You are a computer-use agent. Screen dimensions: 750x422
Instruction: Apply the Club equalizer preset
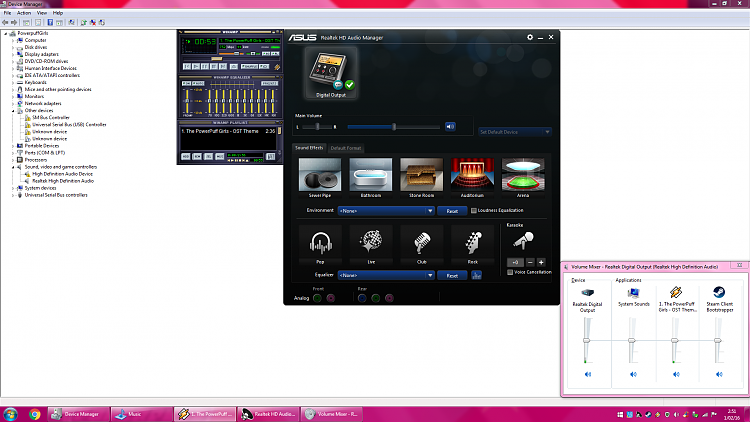pyautogui.click(x=421, y=244)
